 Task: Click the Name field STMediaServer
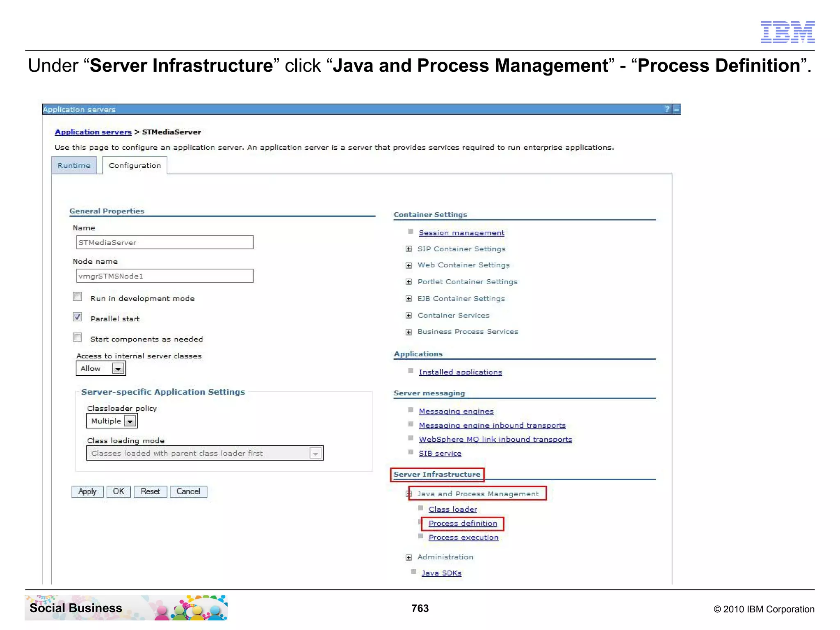[x=164, y=242]
